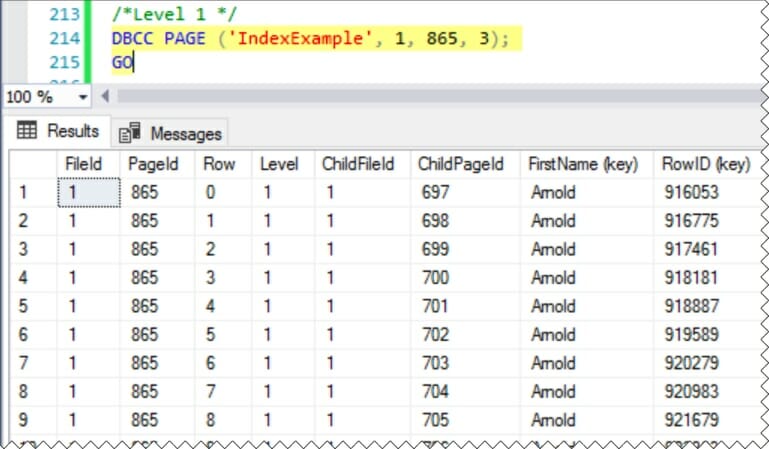Screen dimensions: 769x449
Task: Click the select-all corner grid cell
Action: click(x=32, y=163)
